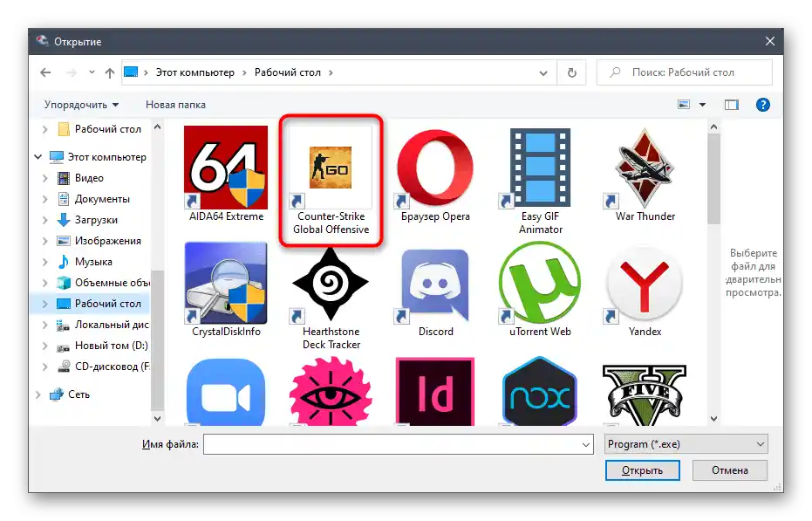Click the Отмена button
This screenshot has width=812, height=521.
point(730,470)
